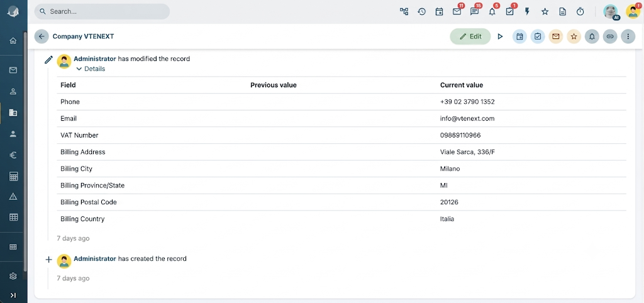Toggle the star favorite for this record
644x303 pixels.
pyautogui.click(x=574, y=36)
